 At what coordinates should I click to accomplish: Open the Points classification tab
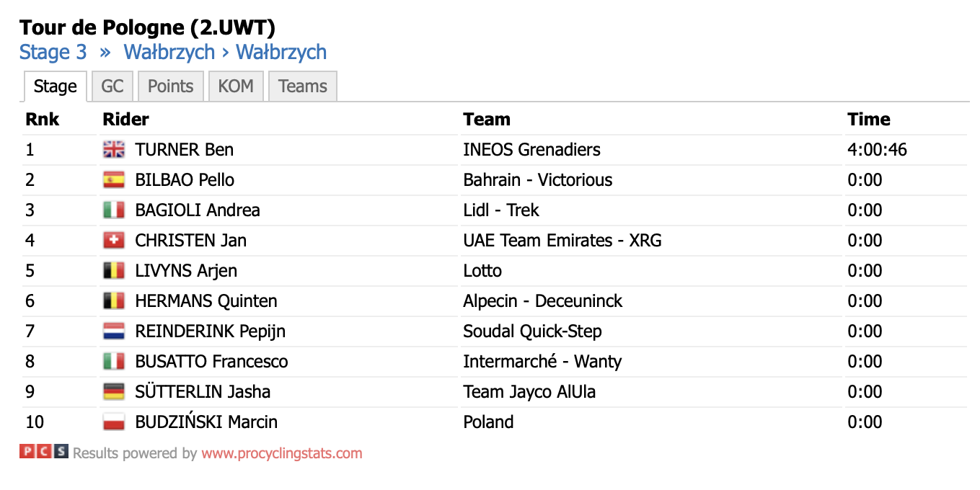click(x=171, y=86)
